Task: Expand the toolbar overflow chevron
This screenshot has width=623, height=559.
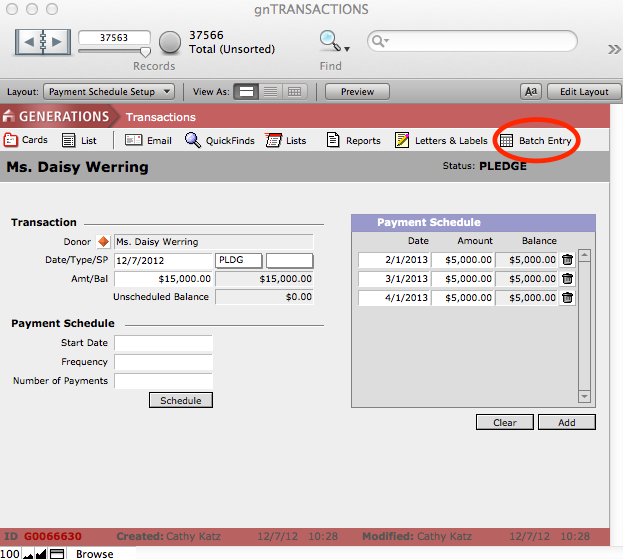Action: 613,49
